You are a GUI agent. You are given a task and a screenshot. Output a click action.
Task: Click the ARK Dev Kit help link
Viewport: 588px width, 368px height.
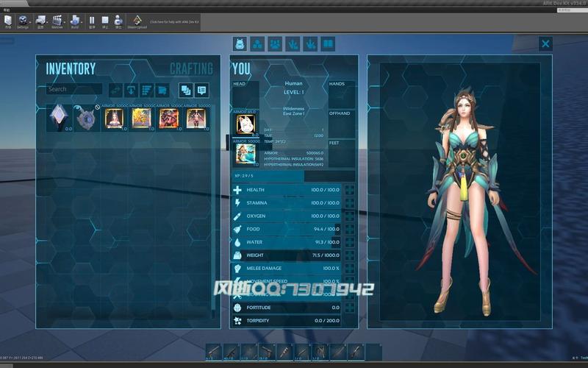(173, 22)
